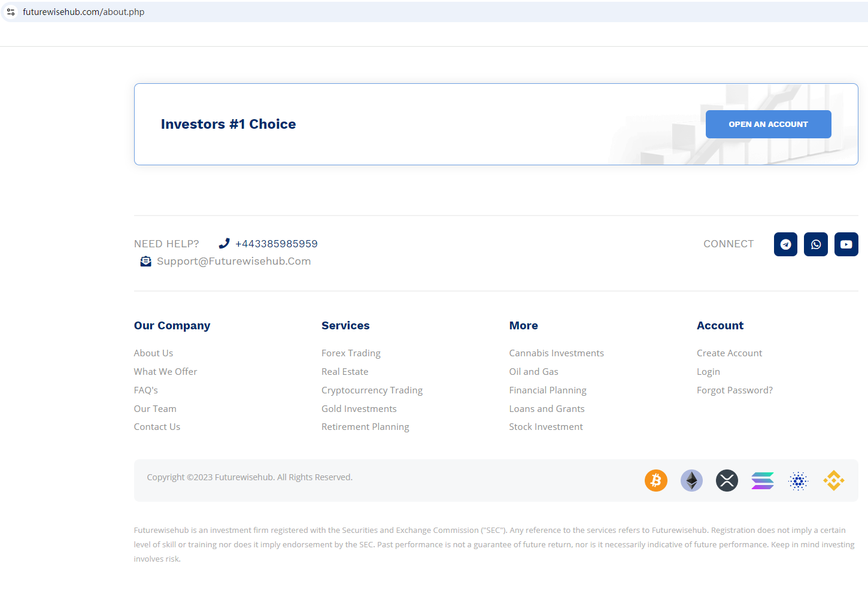Click the XRP coin icon

[727, 480]
